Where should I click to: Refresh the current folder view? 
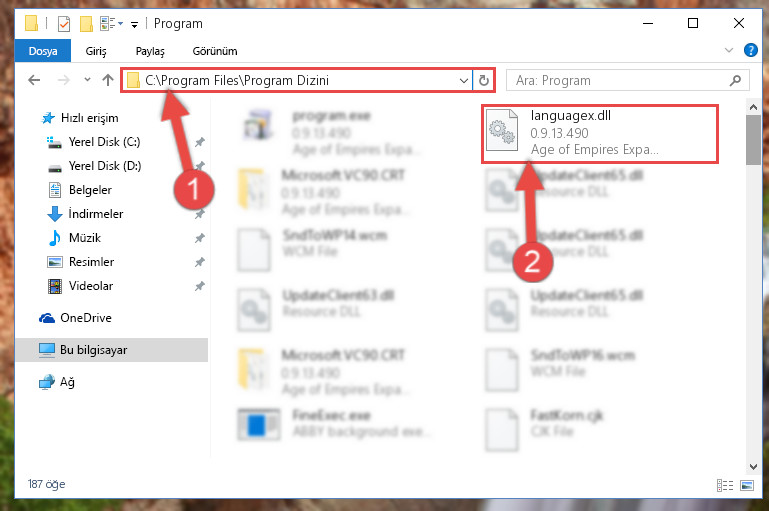[x=484, y=80]
